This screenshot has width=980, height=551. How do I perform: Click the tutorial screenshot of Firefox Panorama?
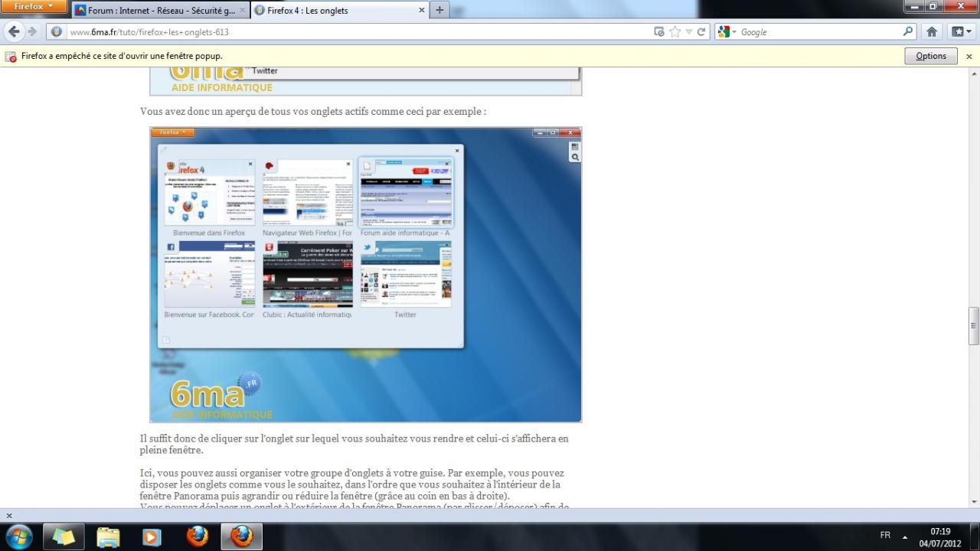click(x=366, y=275)
